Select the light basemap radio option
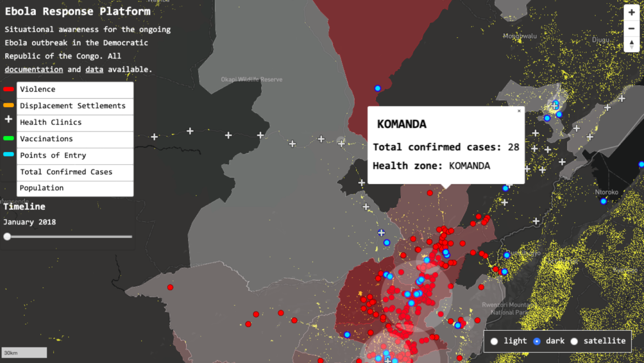This screenshot has width=644, height=363. tap(495, 341)
